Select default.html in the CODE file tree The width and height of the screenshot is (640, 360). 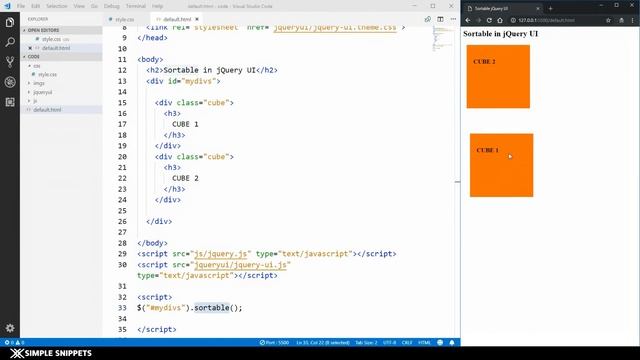(47, 110)
